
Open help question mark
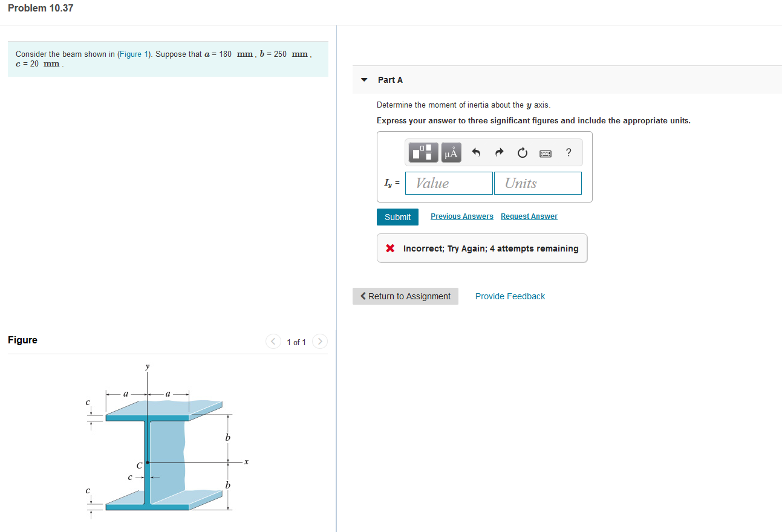click(569, 152)
